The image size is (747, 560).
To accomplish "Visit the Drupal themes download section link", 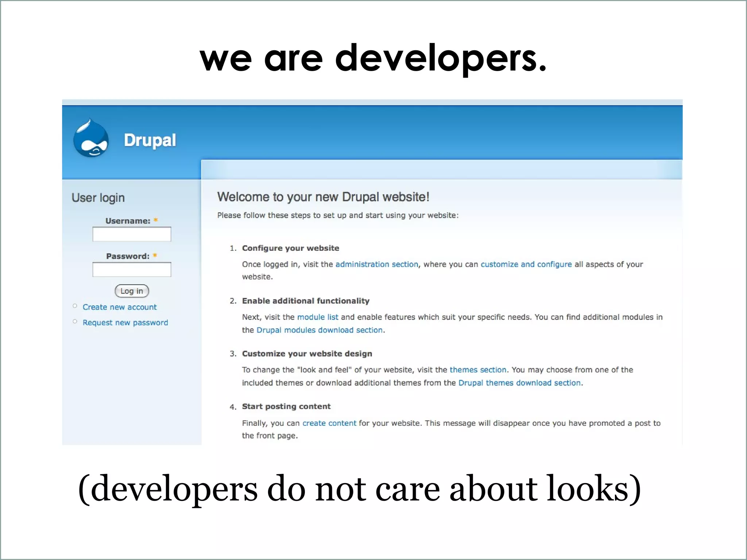I will (519, 383).
